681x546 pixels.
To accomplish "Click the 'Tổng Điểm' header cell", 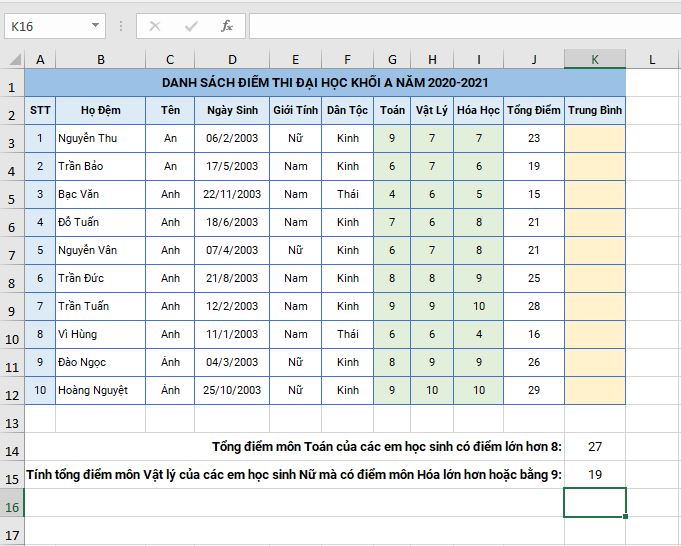I will click(534, 110).
